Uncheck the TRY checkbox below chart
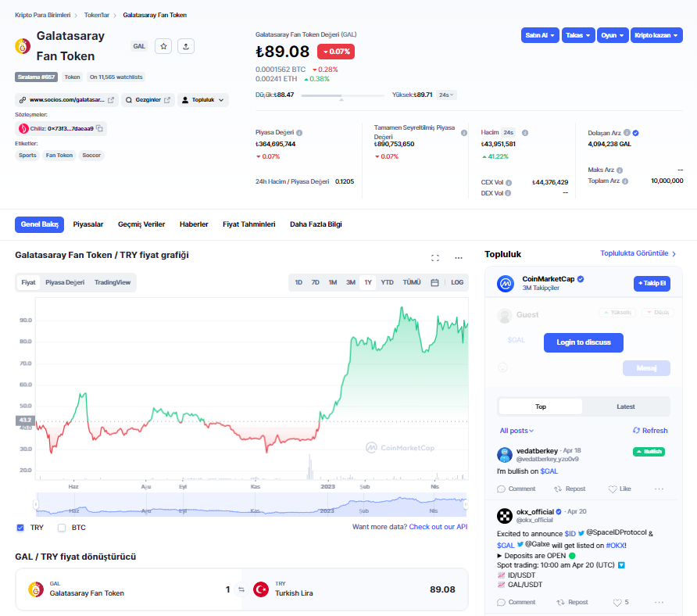This screenshot has width=697, height=616. [x=20, y=528]
